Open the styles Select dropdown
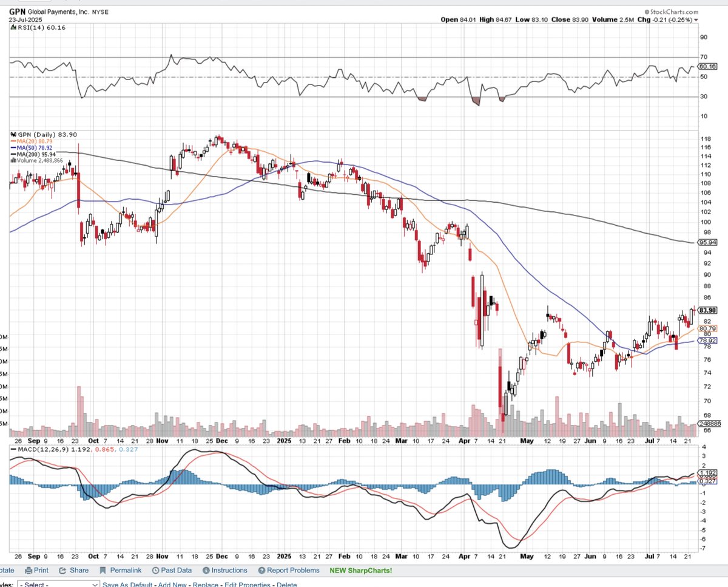This screenshot has width=728, height=587. tap(58, 585)
